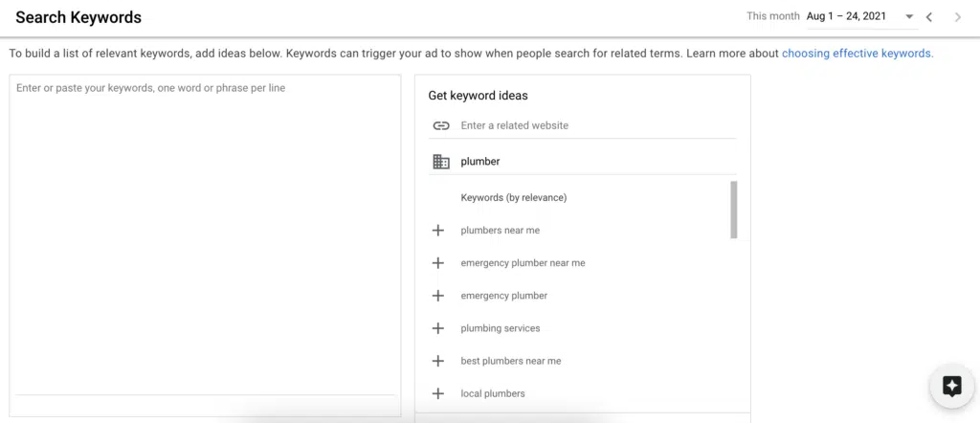Click the "emergency plumber near me" suggestion text

point(523,263)
